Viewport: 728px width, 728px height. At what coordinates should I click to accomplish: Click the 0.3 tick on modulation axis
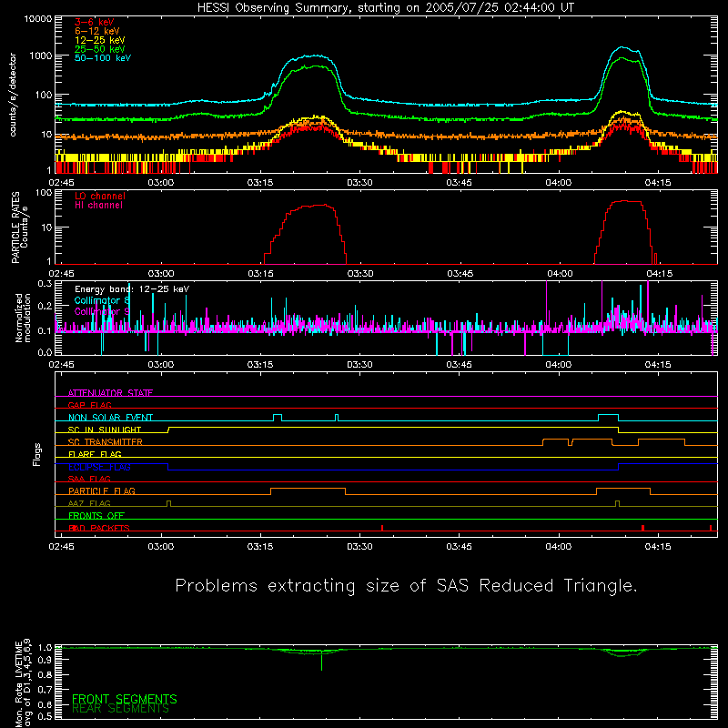coord(45,284)
